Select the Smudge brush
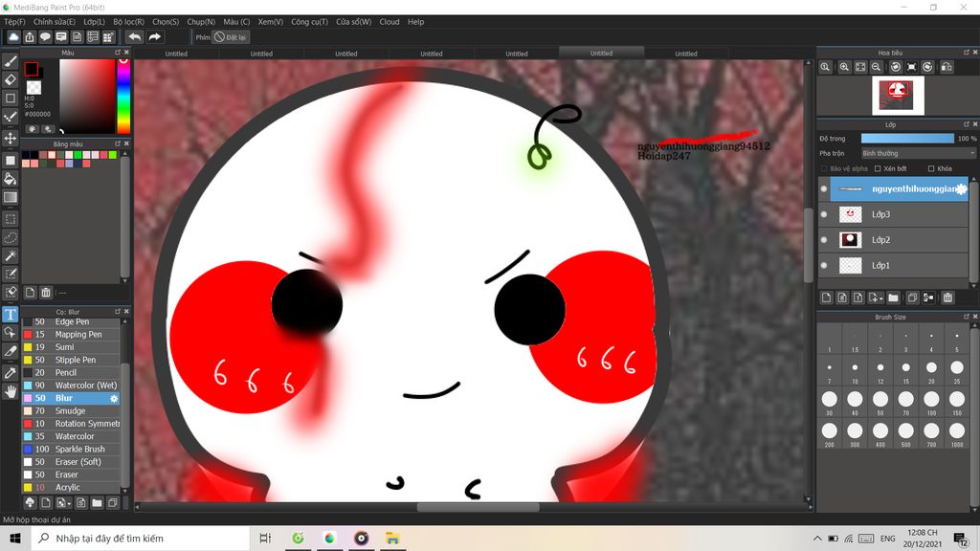The image size is (980, 551). pyautogui.click(x=71, y=411)
